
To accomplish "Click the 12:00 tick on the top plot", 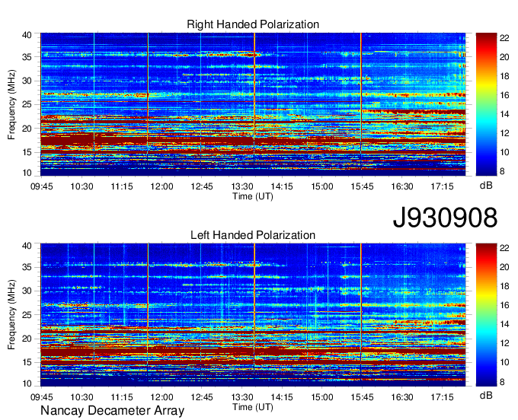I will (x=161, y=186).
